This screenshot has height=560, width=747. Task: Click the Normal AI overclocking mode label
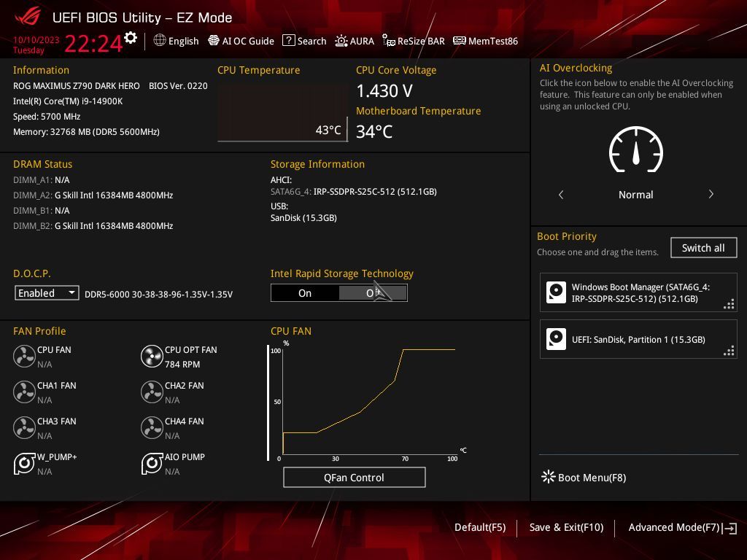(636, 194)
